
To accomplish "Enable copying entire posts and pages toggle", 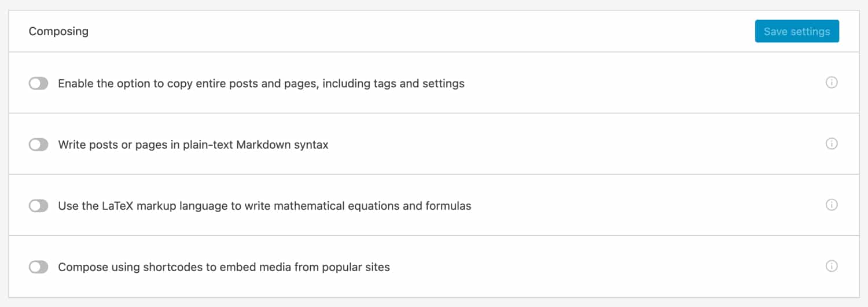I will 39,84.
